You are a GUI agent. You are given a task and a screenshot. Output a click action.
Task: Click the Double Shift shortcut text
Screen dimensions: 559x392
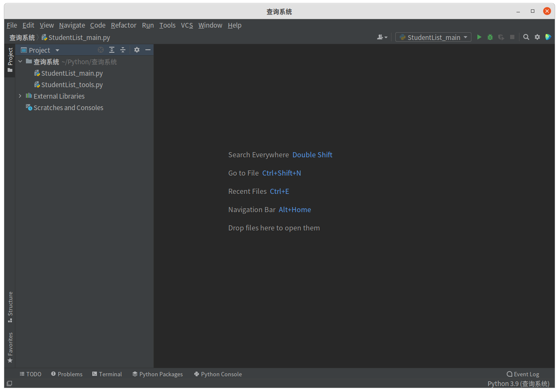(x=312, y=155)
